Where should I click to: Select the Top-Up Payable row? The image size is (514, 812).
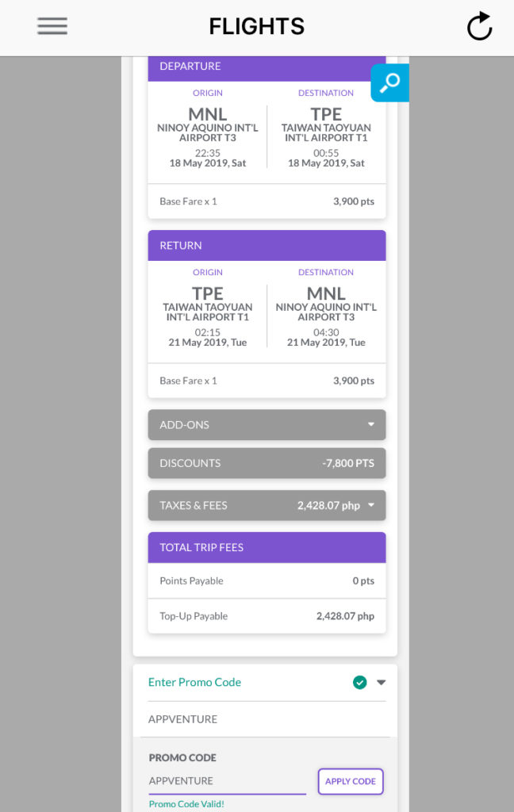point(267,616)
